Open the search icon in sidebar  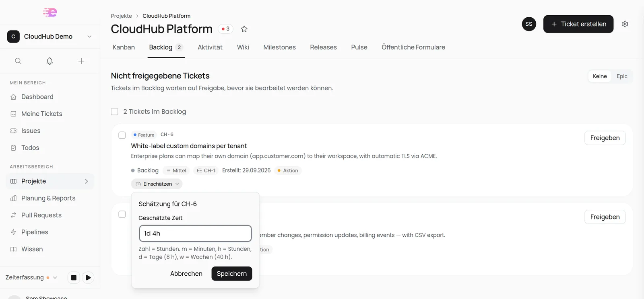coord(18,61)
